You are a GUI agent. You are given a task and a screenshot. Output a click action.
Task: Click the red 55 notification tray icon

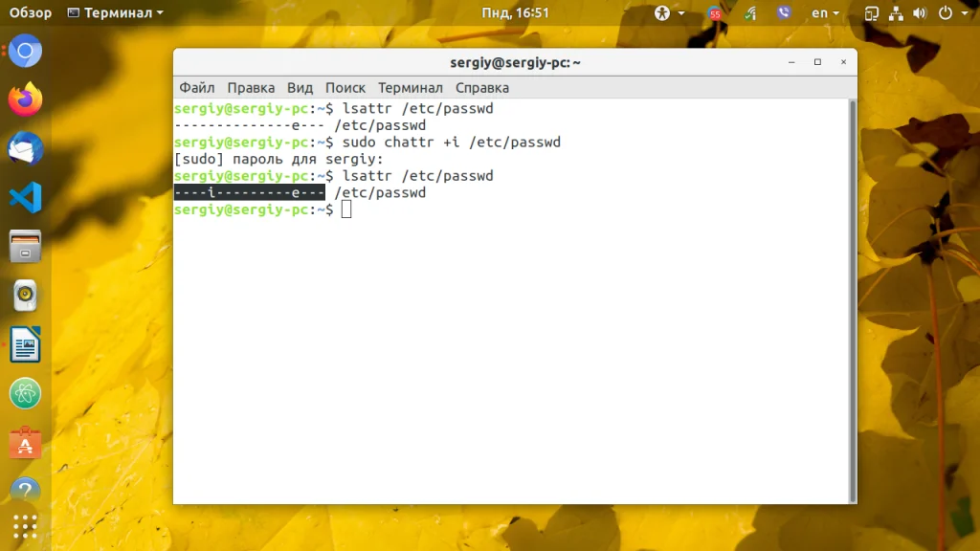pyautogui.click(x=715, y=13)
